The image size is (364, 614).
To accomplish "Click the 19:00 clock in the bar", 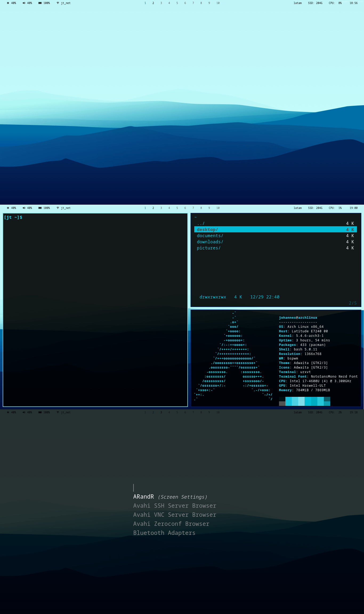I will coord(354,208).
